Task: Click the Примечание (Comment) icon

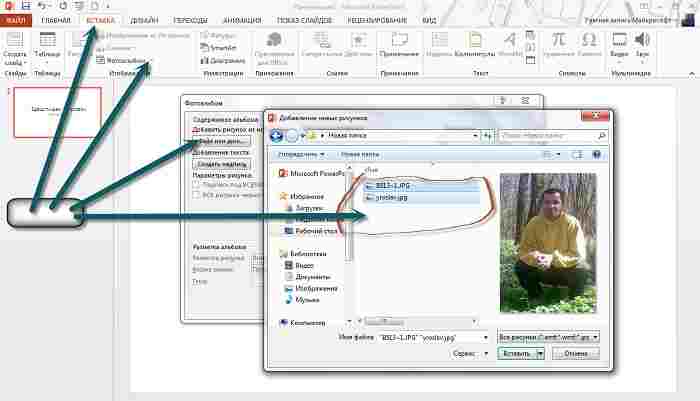Action: pyautogui.click(x=400, y=39)
